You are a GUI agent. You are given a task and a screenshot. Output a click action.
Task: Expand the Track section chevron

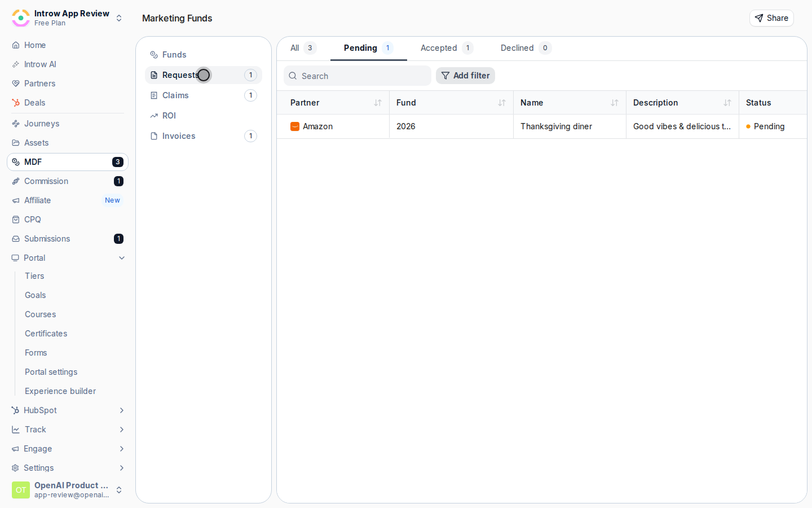coord(122,430)
